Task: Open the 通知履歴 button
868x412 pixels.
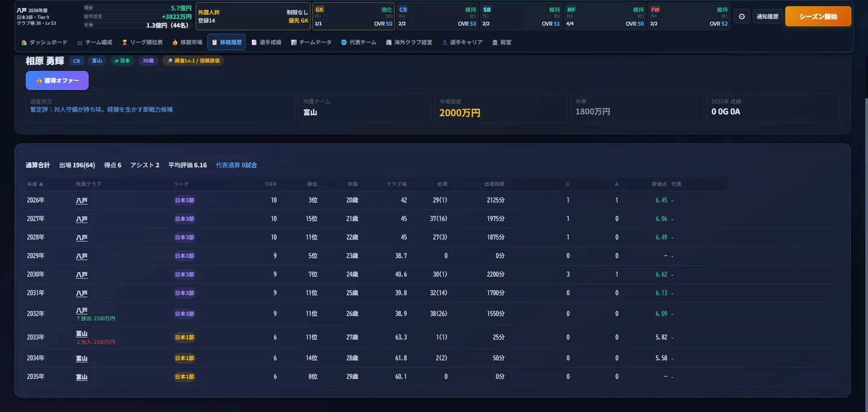Action: (x=767, y=16)
